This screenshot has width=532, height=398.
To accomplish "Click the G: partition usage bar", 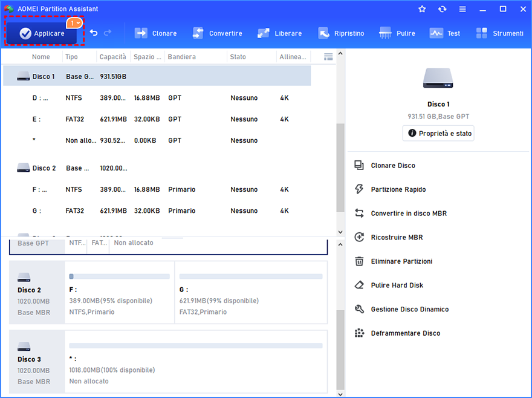I will coord(251,276).
